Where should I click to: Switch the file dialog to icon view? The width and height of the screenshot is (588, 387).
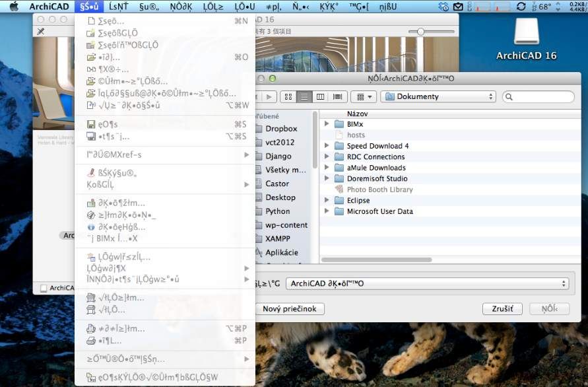pyautogui.click(x=288, y=97)
